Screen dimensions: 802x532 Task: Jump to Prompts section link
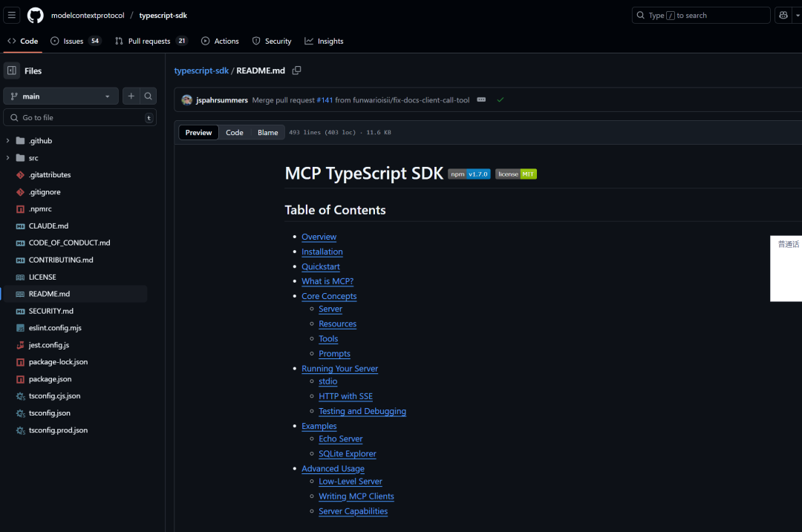tap(334, 354)
